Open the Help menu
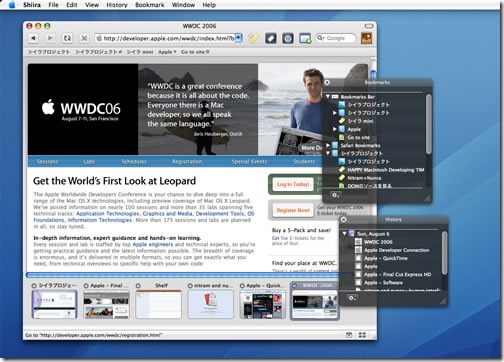Screen dimensions: 504x362 click(209, 5)
